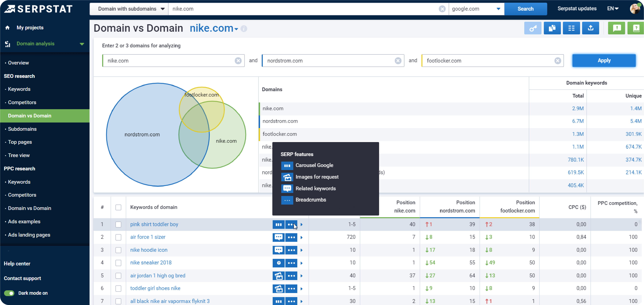Open the air force 1 sizer keyword link
Screen dimensions: 644x305
point(148,237)
